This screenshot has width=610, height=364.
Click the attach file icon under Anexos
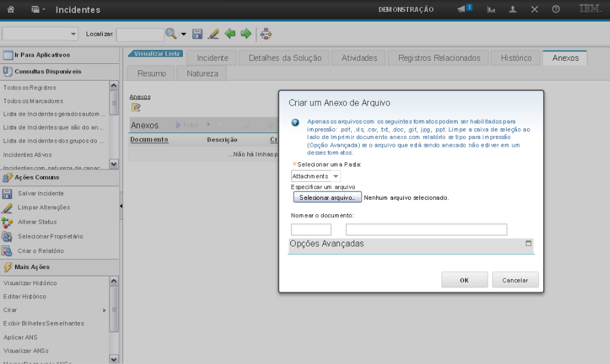(x=136, y=107)
